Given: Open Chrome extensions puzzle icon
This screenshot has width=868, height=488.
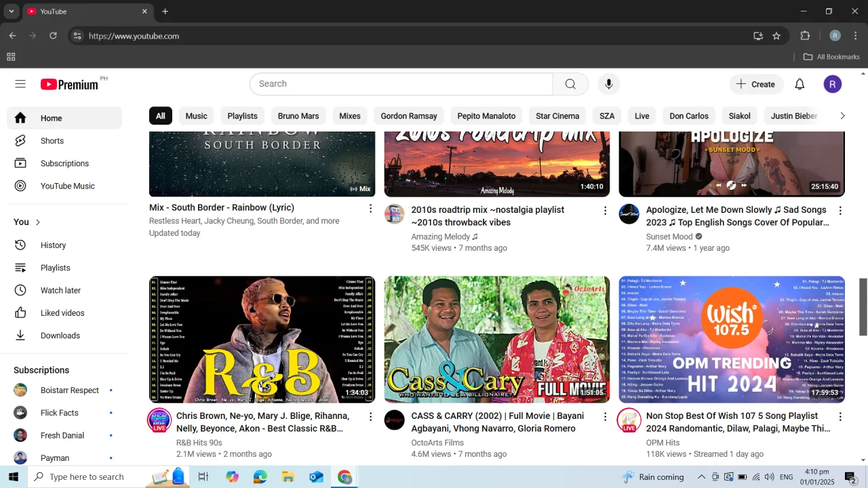Looking at the screenshot, I should 806,36.
